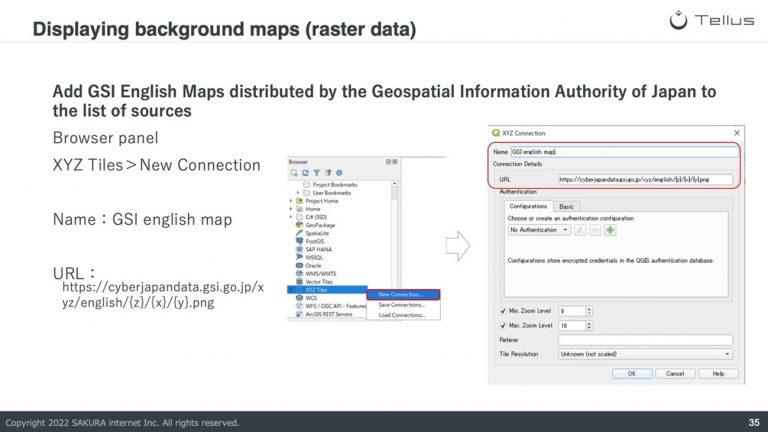Click the Add Selected Layers icon in Browser
Image resolution: width=768 pixels, height=432 pixels.
pyautogui.click(x=294, y=173)
